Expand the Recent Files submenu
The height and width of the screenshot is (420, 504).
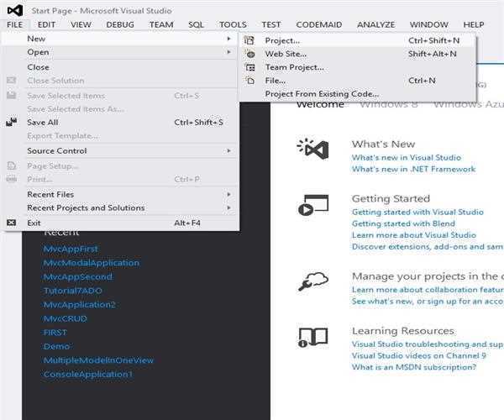tap(228, 194)
